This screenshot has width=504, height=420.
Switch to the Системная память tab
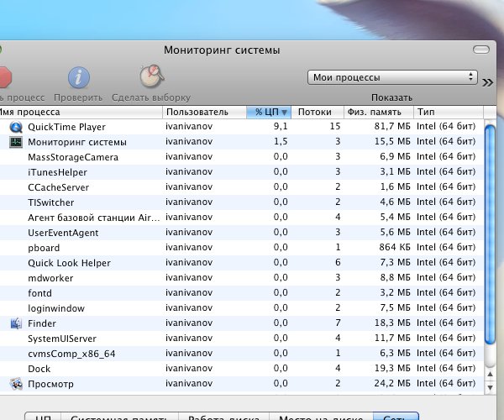coord(119,416)
